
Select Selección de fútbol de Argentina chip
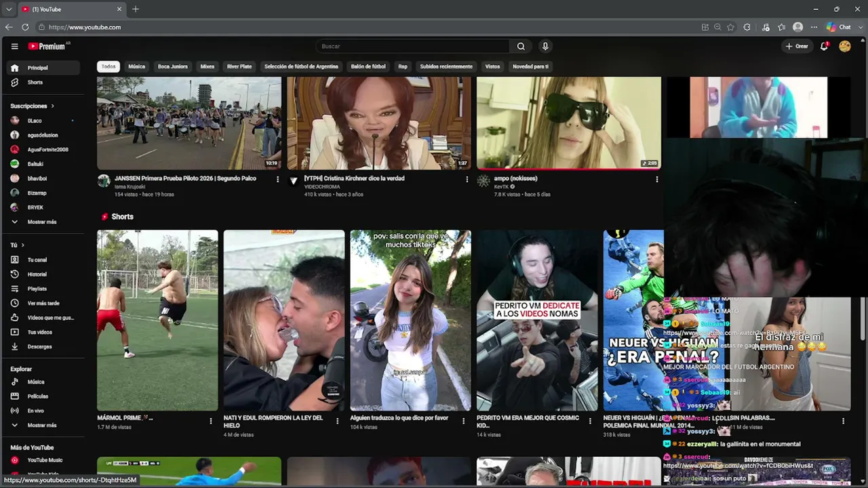[301, 66]
